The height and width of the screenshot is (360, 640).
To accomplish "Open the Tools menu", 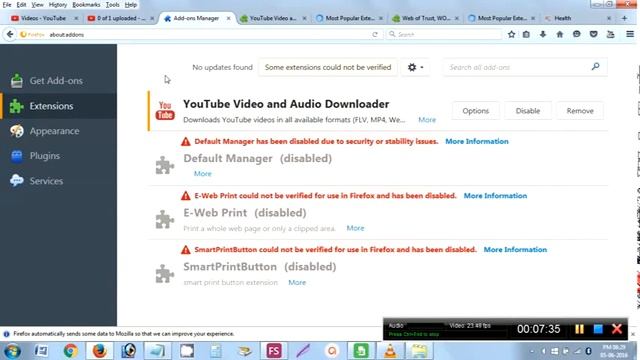I will [112, 5].
